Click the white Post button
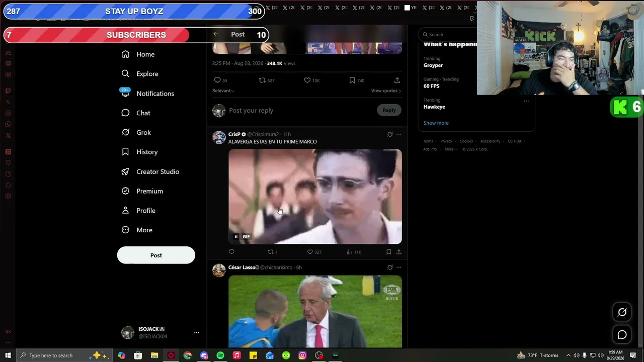 click(156, 255)
